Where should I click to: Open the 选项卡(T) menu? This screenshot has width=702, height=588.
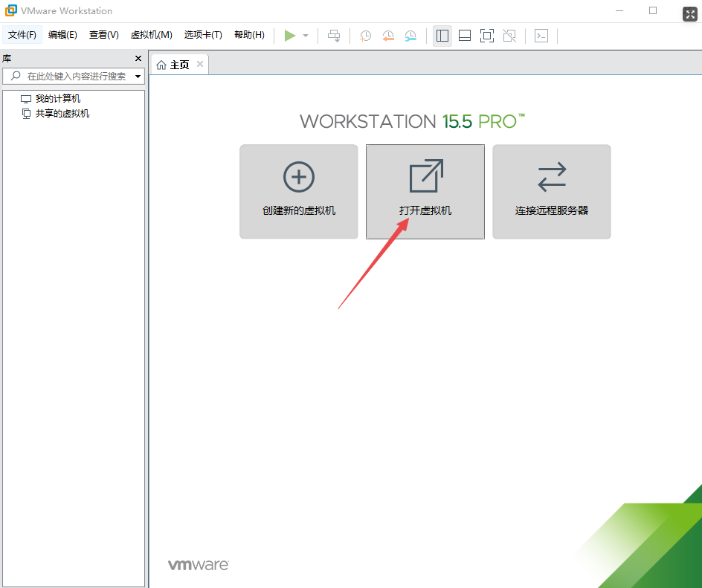click(203, 35)
